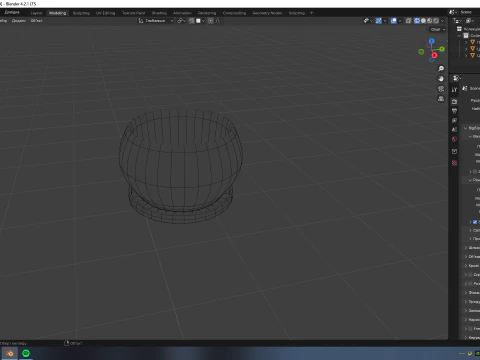Open the properties editor type dropdown
The width and height of the screenshot is (480, 360).
pyautogui.click(x=457, y=78)
